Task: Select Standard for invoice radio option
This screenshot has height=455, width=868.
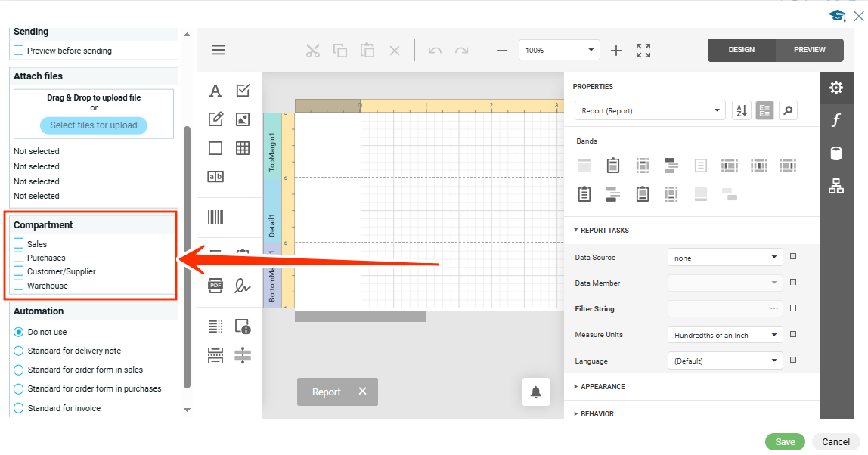Action: pyautogui.click(x=19, y=408)
